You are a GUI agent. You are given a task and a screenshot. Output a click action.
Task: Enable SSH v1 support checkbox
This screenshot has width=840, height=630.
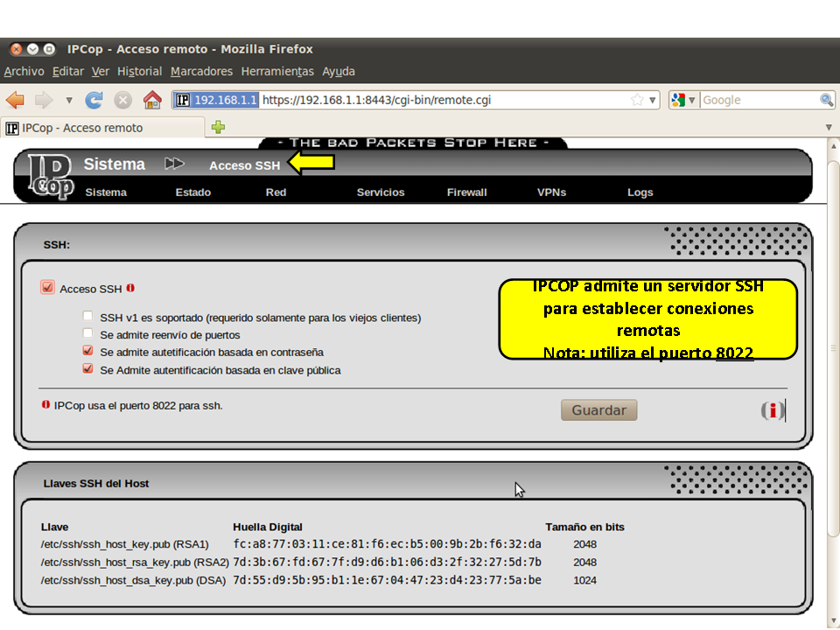87,317
